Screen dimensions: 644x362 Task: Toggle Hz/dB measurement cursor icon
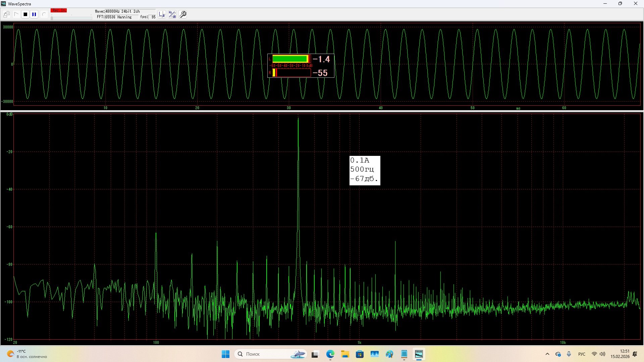coord(172,14)
